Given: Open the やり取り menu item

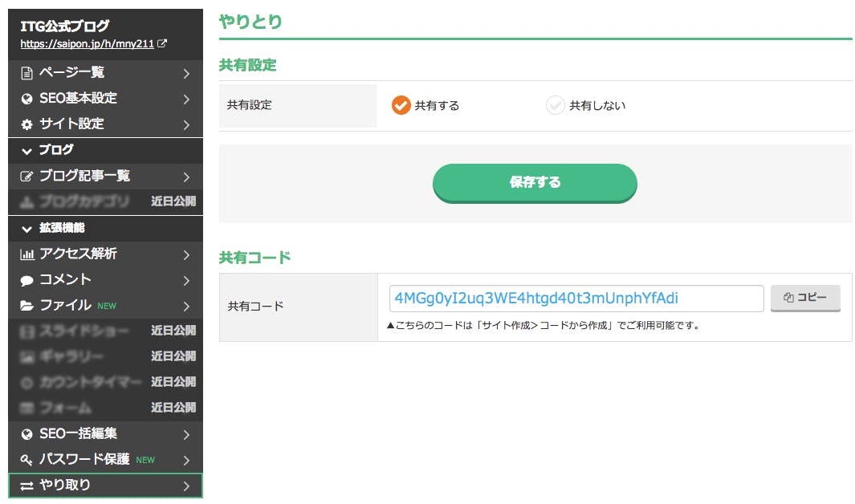Looking at the screenshot, I should pos(105,486).
